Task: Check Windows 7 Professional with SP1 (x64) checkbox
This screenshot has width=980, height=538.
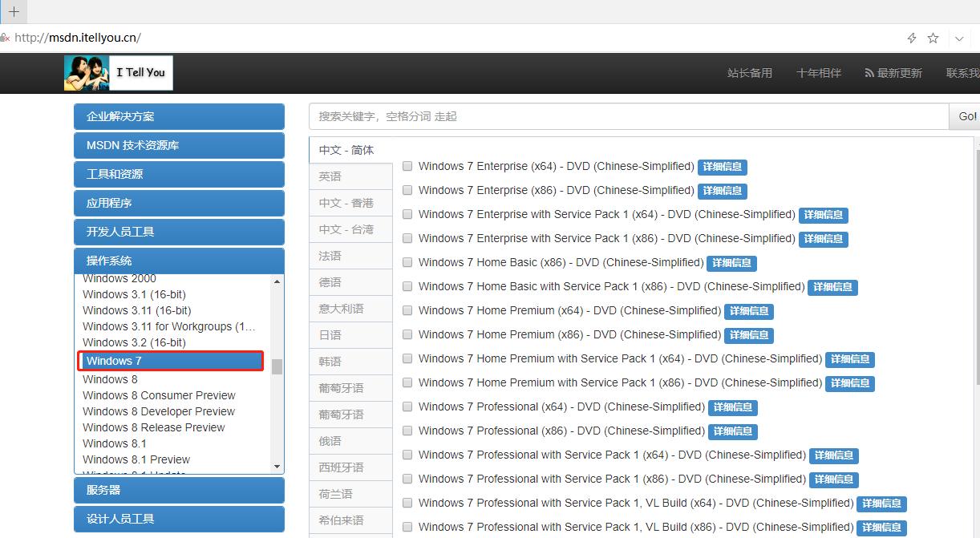Action: [x=407, y=455]
